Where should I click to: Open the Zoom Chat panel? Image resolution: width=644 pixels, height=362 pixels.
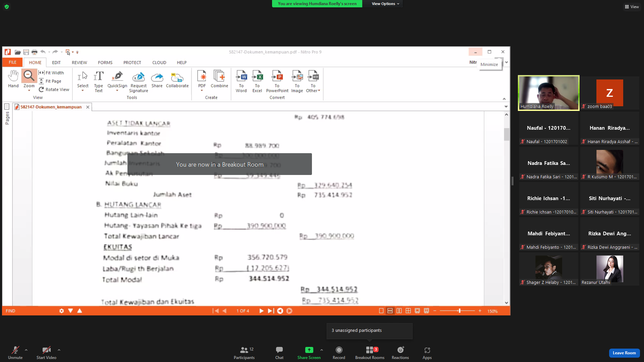point(279,353)
